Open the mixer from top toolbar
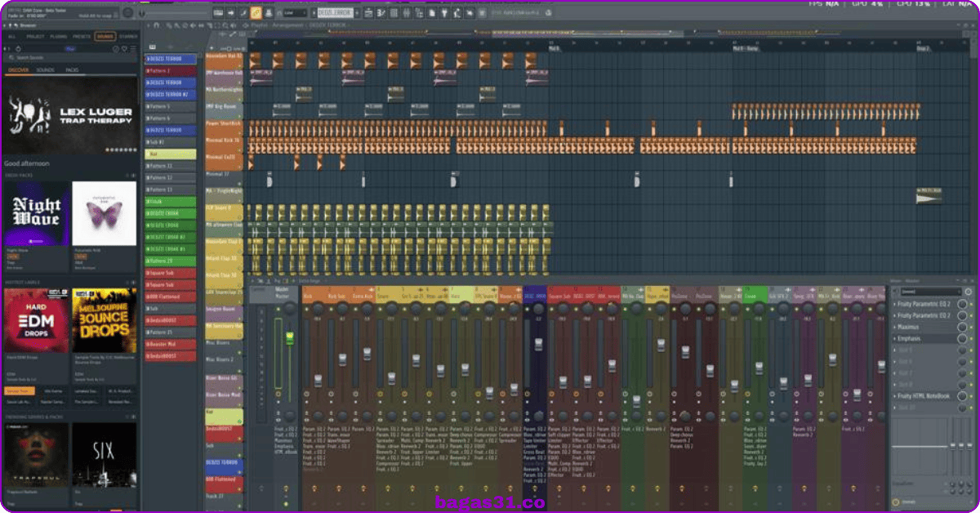980x513 pixels. pyautogui.click(x=406, y=13)
